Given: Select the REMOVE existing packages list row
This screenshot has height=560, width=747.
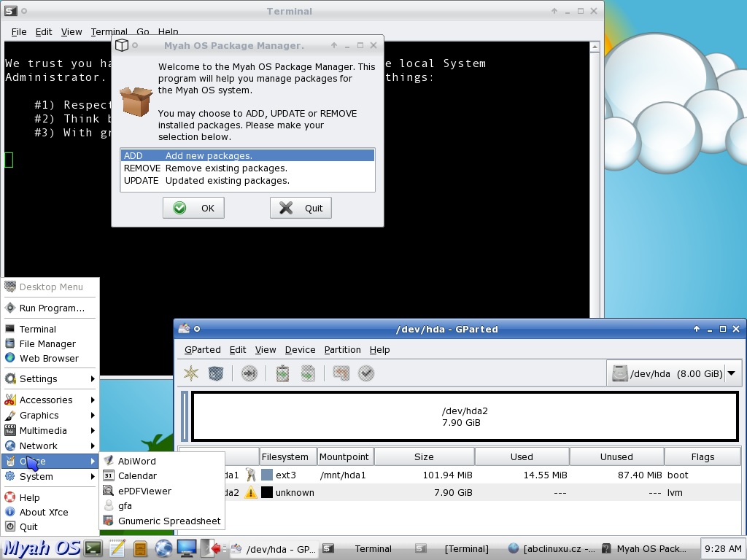Looking at the screenshot, I should (248, 168).
